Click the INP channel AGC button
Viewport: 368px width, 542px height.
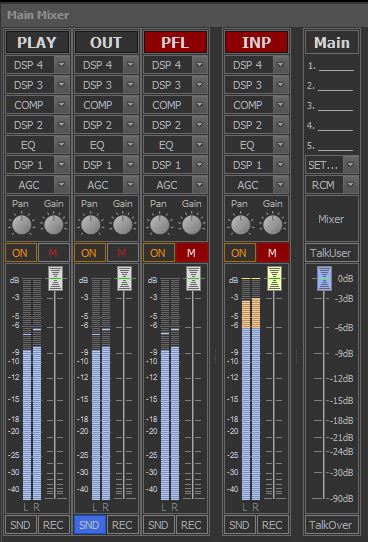point(248,185)
